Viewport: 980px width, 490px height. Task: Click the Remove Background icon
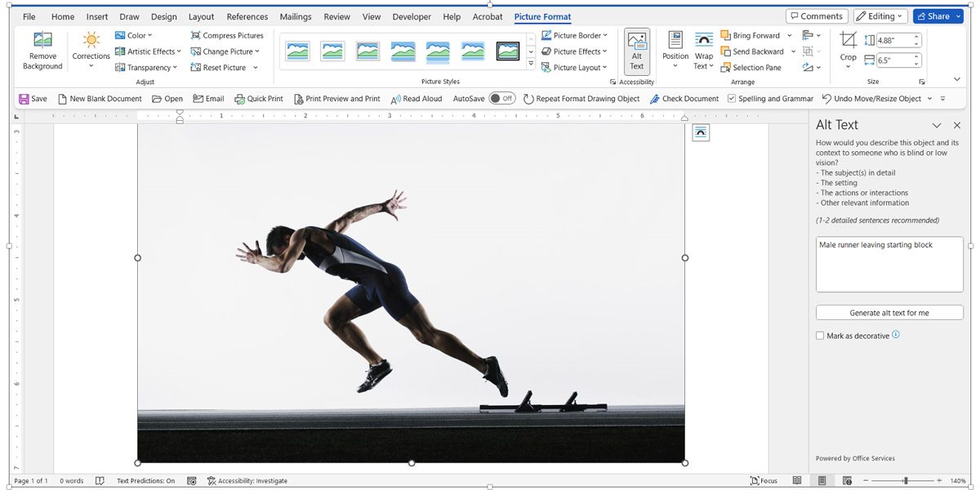42,41
